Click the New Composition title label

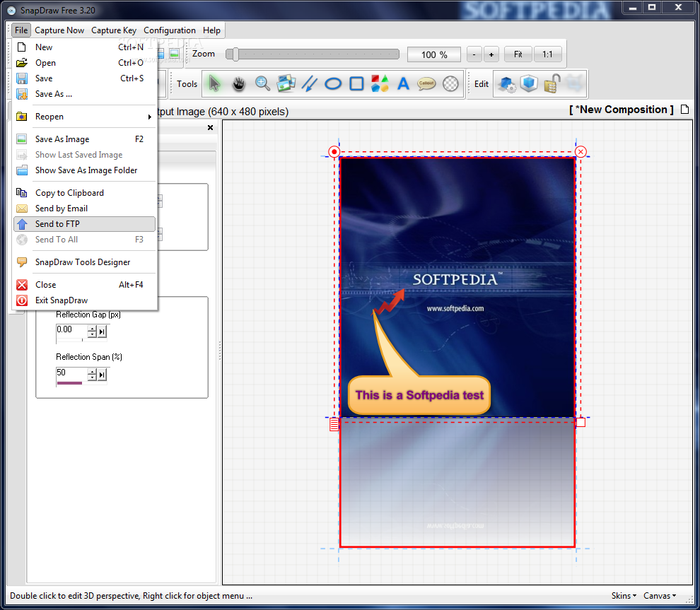point(622,110)
